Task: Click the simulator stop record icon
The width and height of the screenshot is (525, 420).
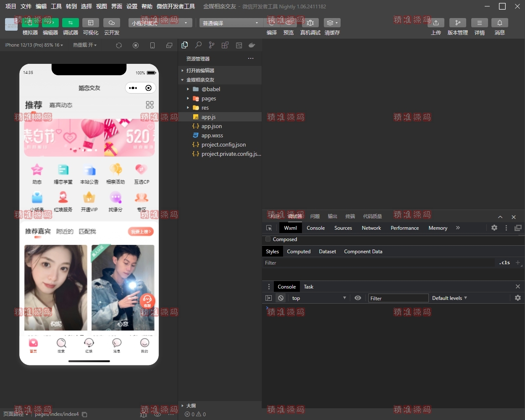Action: click(x=136, y=45)
